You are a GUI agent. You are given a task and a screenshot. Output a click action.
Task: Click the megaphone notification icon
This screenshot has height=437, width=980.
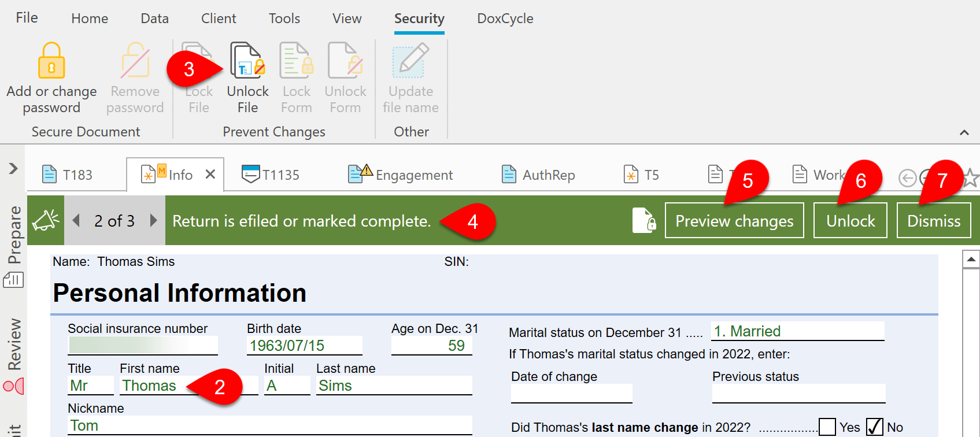point(46,220)
